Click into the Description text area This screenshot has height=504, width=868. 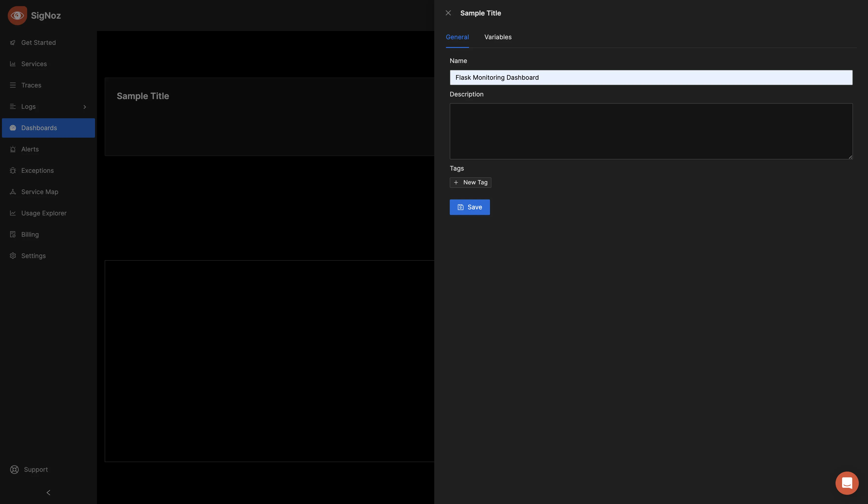[651, 131]
